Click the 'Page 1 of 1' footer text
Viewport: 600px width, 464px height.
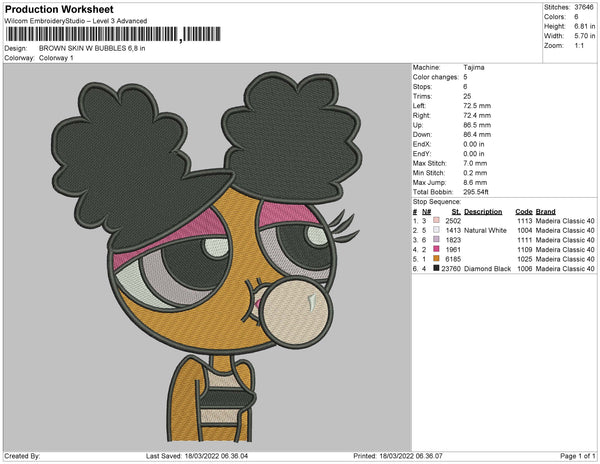point(578,456)
